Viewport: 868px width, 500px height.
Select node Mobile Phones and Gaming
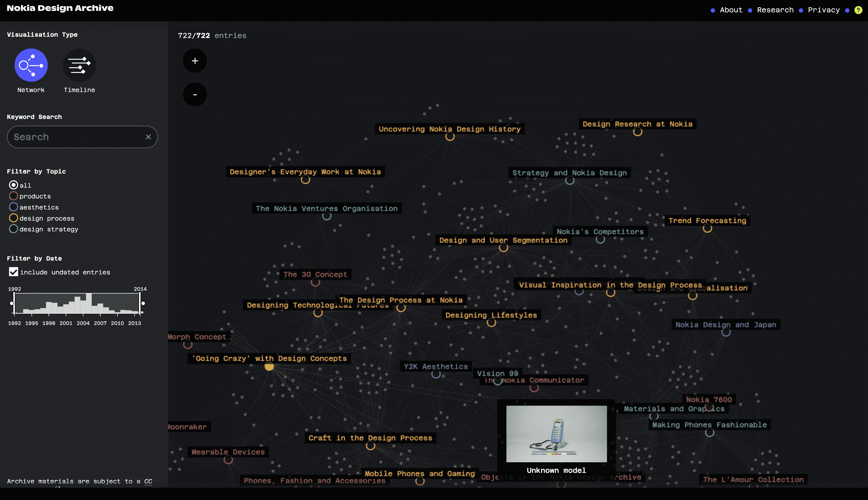pyautogui.click(x=420, y=481)
